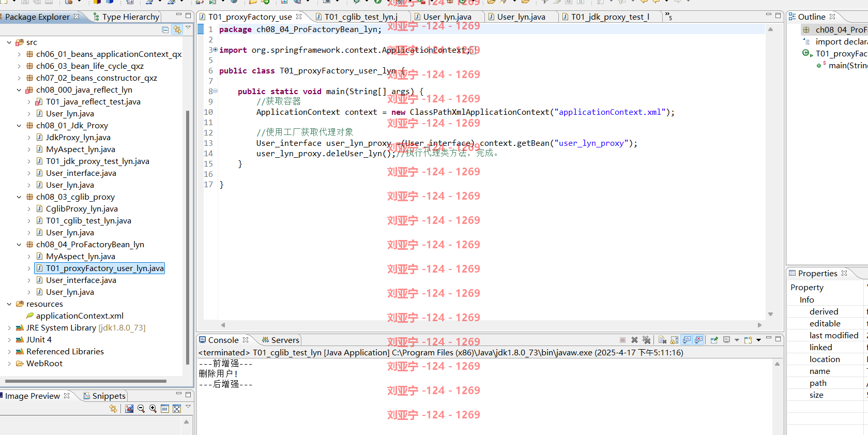
Task: Select CglibProxy_lyn.java file
Action: point(82,209)
